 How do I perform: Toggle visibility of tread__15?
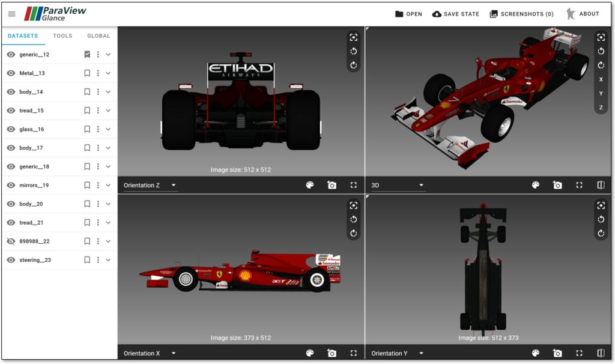(11, 111)
